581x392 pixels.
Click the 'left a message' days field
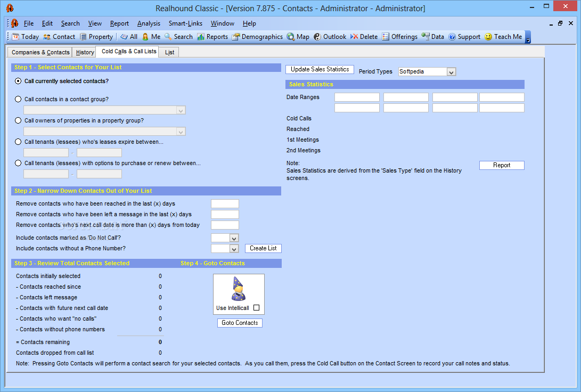(x=225, y=215)
